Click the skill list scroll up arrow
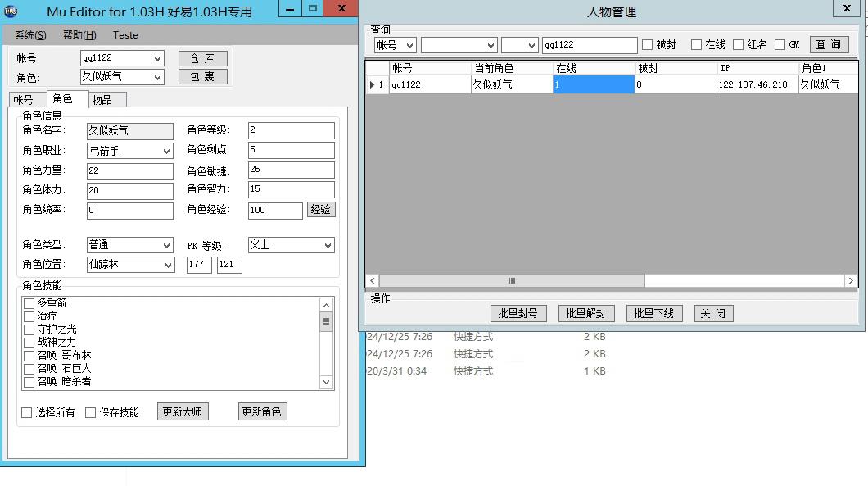Image resolution: width=868 pixels, height=486 pixels. [x=326, y=306]
